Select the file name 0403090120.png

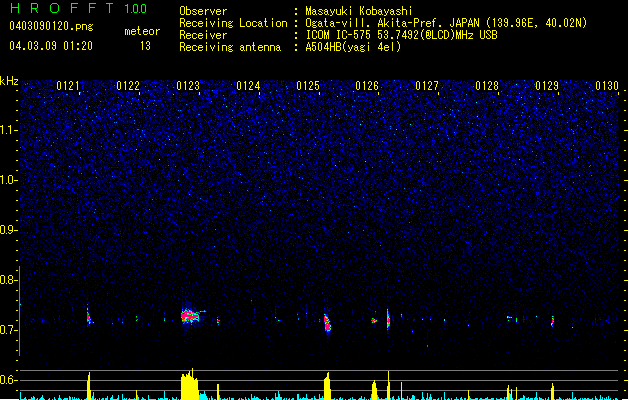[x=51, y=26]
